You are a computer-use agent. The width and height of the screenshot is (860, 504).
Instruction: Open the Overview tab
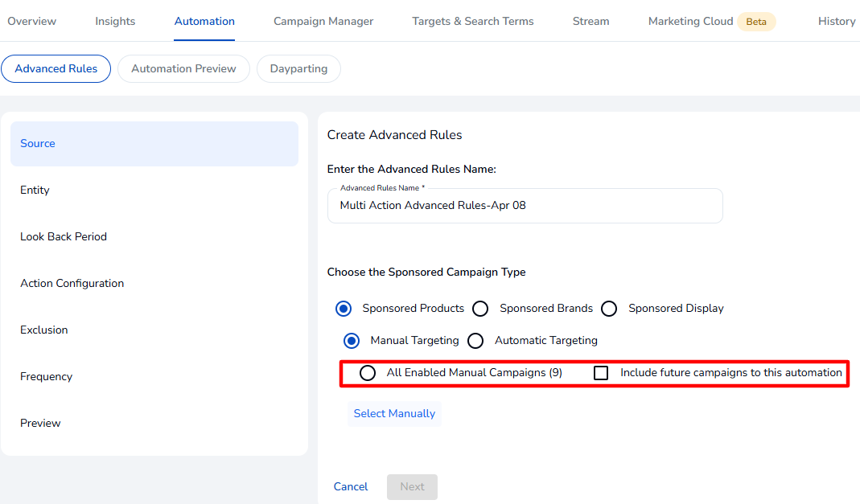click(31, 21)
